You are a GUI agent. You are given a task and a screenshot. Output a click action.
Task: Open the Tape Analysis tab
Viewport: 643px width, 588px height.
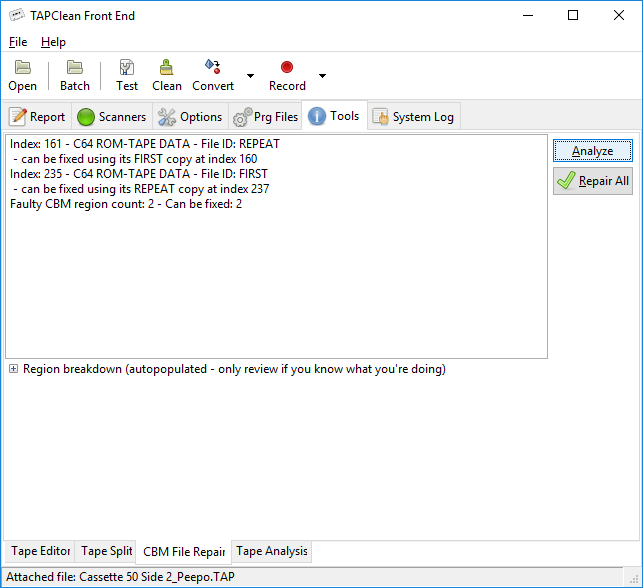[x=271, y=551]
